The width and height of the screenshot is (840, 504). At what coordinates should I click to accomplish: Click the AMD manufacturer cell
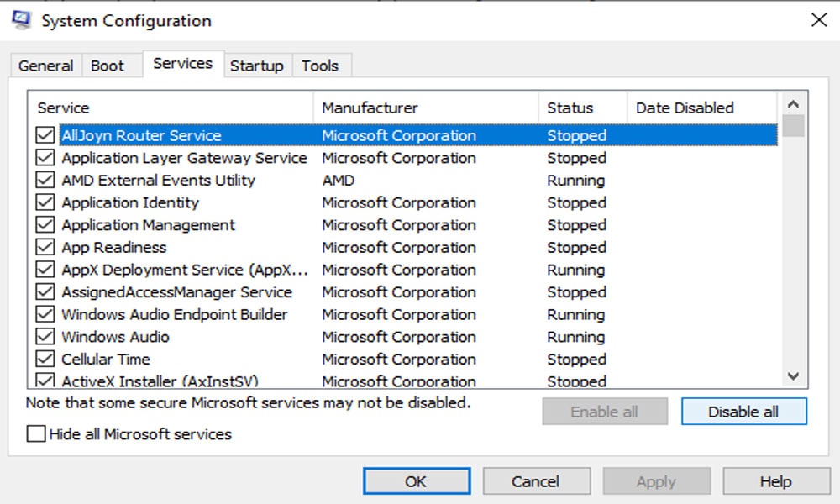338,181
